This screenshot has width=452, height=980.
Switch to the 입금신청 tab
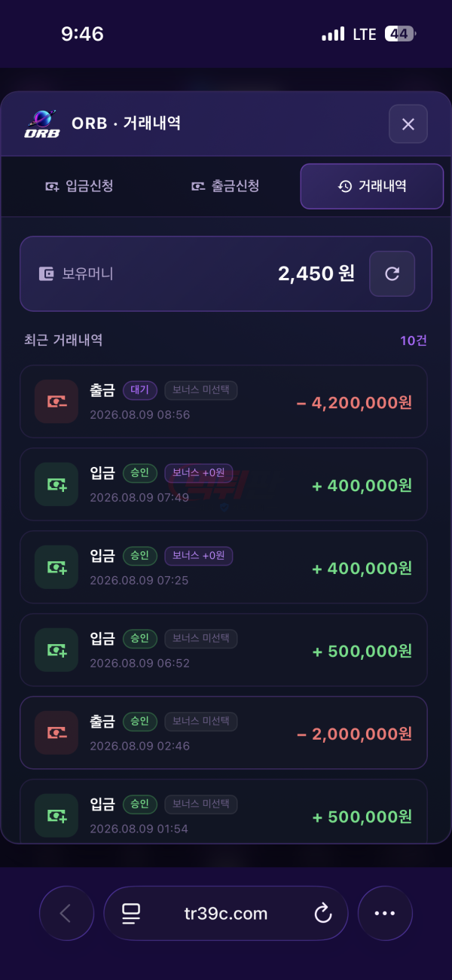pyautogui.click(x=79, y=186)
